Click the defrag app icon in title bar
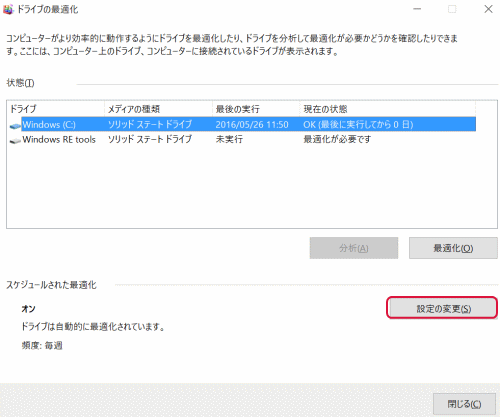The height and width of the screenshot is (417, 500). click(8, 9)
